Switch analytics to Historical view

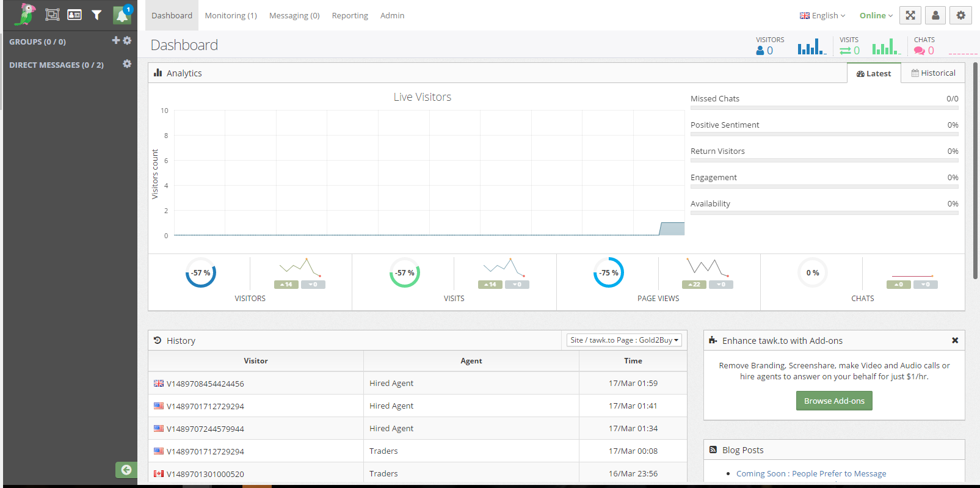click(x=933, y=73)
